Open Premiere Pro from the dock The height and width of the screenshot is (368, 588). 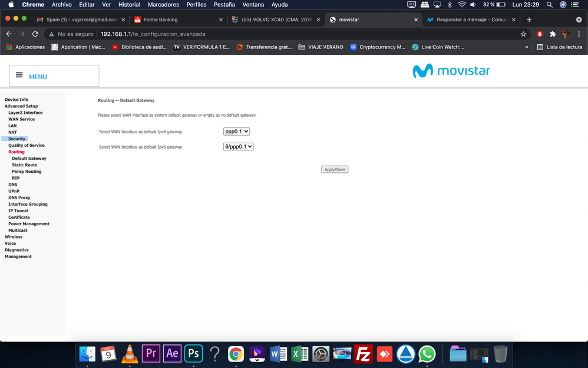(x=151, y=353)
